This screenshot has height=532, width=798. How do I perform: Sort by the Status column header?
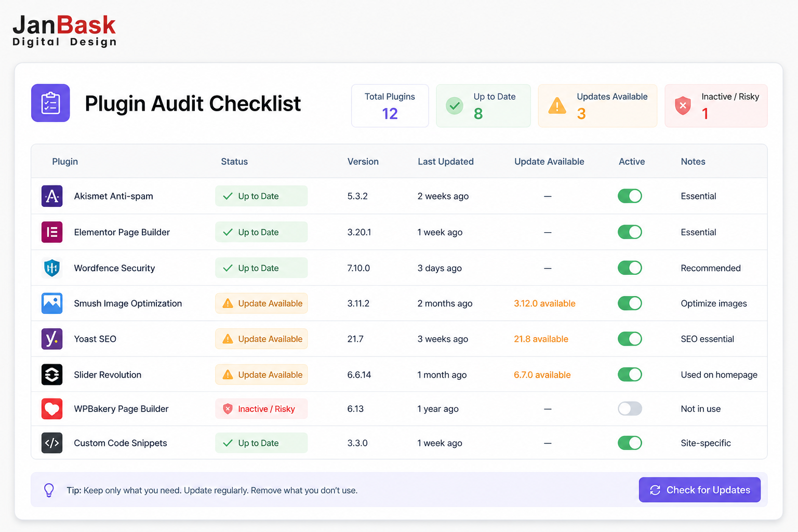234,162
